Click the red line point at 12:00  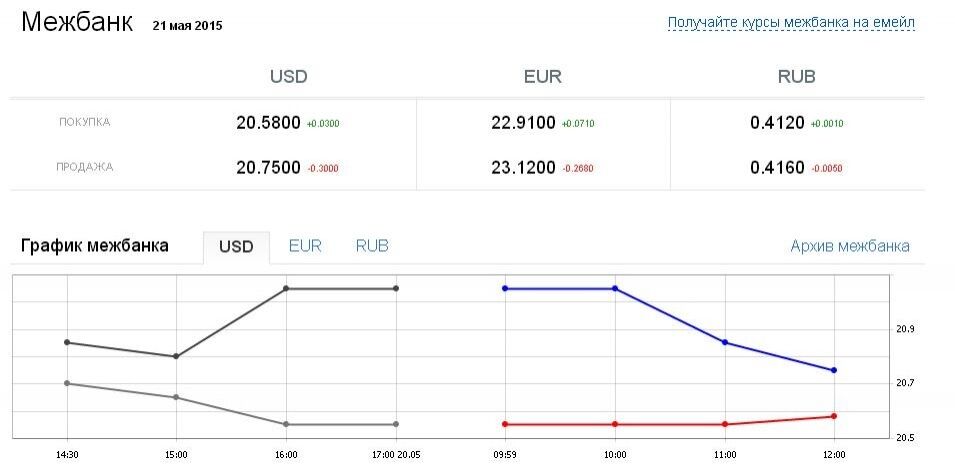[833, 416]
